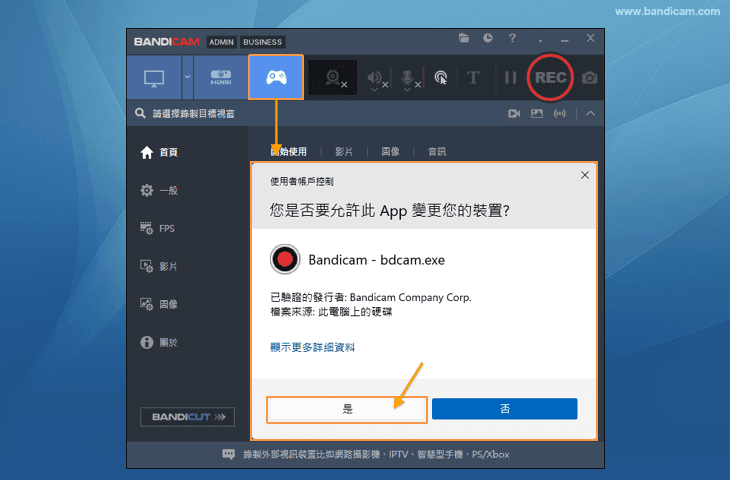Viewport: 730px width, 480px height.
Task: Click the footer tip about IPTV devices
Action: point(376,454)
